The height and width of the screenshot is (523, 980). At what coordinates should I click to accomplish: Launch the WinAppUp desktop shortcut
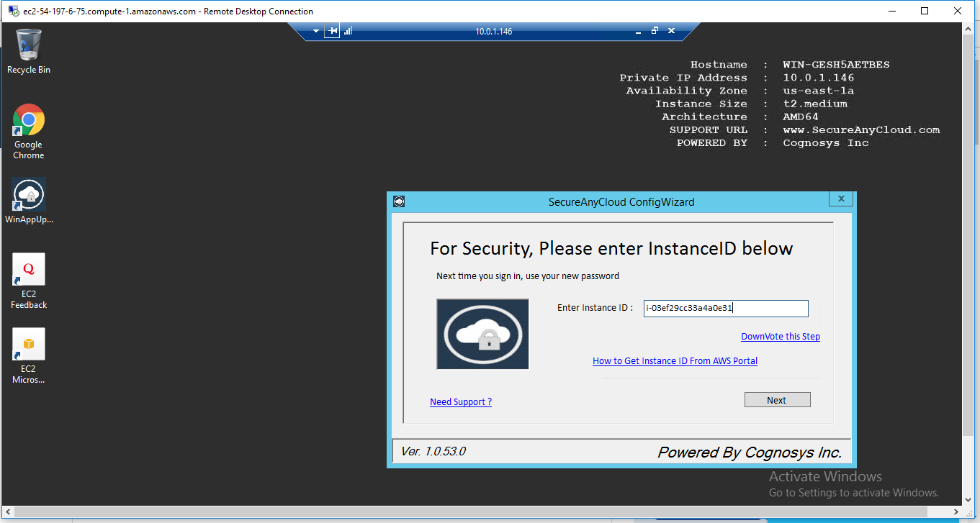(x=28, y=194)
